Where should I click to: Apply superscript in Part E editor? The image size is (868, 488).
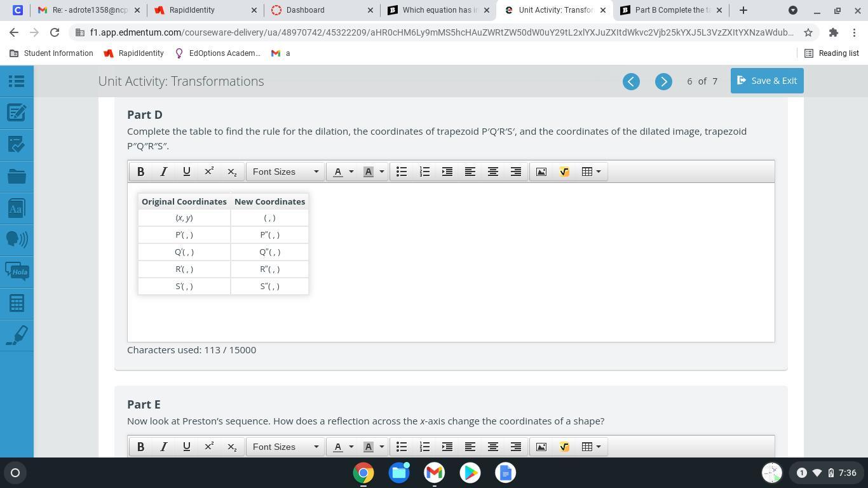click(x=209, y=447)
